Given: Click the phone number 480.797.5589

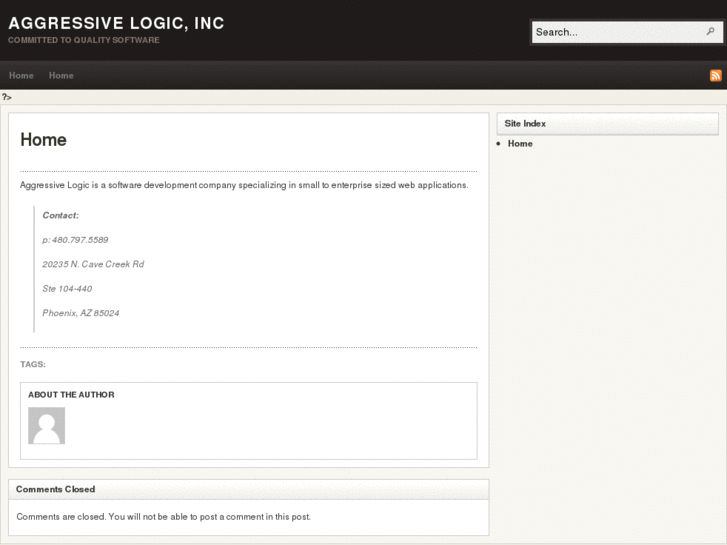Looking at the screenshot, I should click(75, 240).
